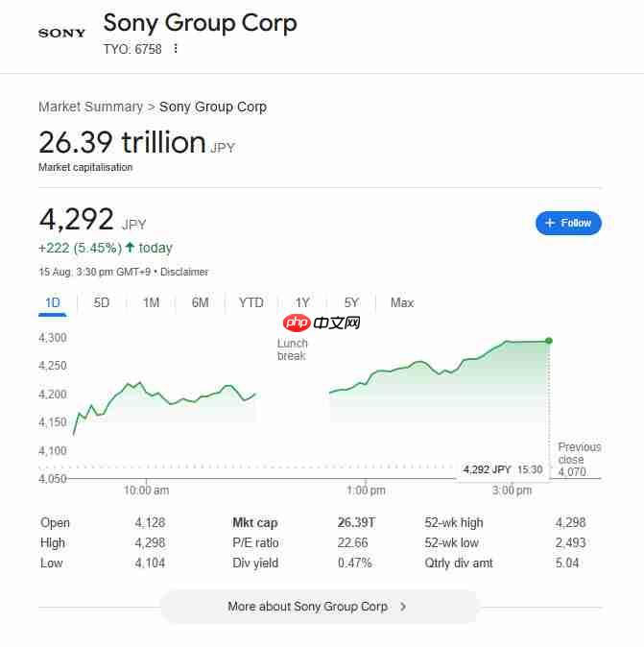644x647 pixels.
Task: Click the green up arrow next to today
Action: (130, 247)
